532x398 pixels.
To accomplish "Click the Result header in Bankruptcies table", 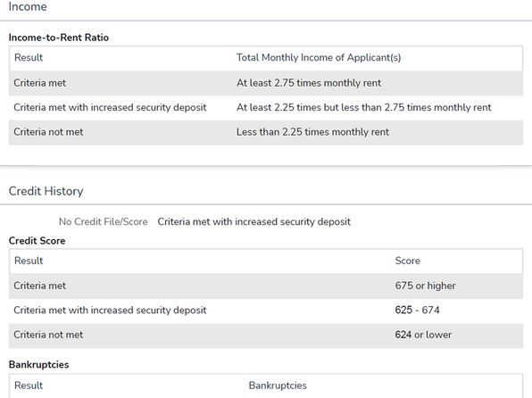I will 29,386.
